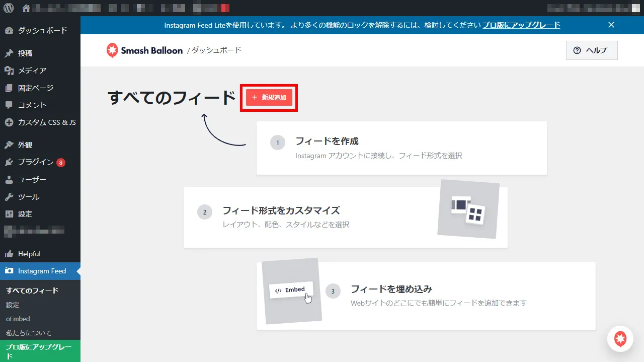The image size is (644, 362).
Task: Click the paintbrush icon for 外観
Action: (9, 145)
